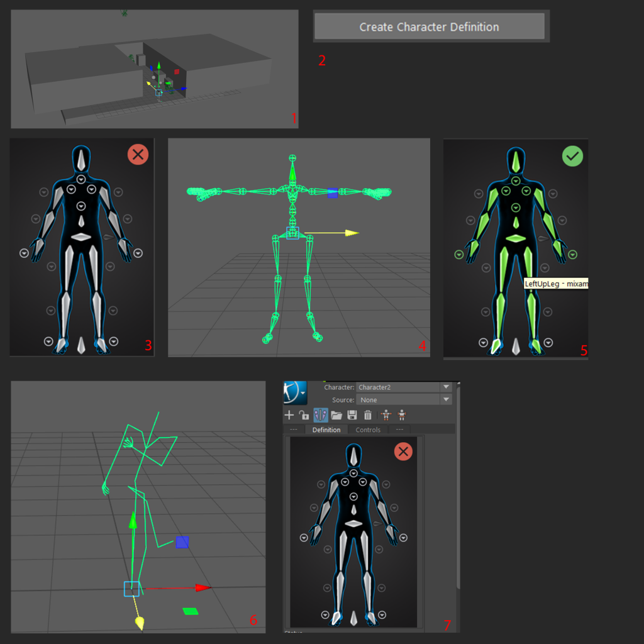
Task: Select reference cone between feet in Character2 panel
Action: click(x=353, y=618)
